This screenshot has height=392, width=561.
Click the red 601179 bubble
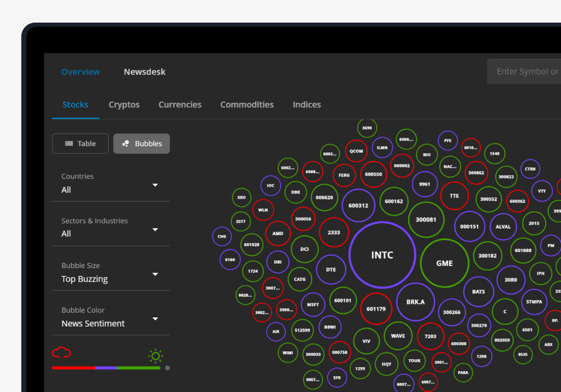pyautogui.click(x=376, y=309)
